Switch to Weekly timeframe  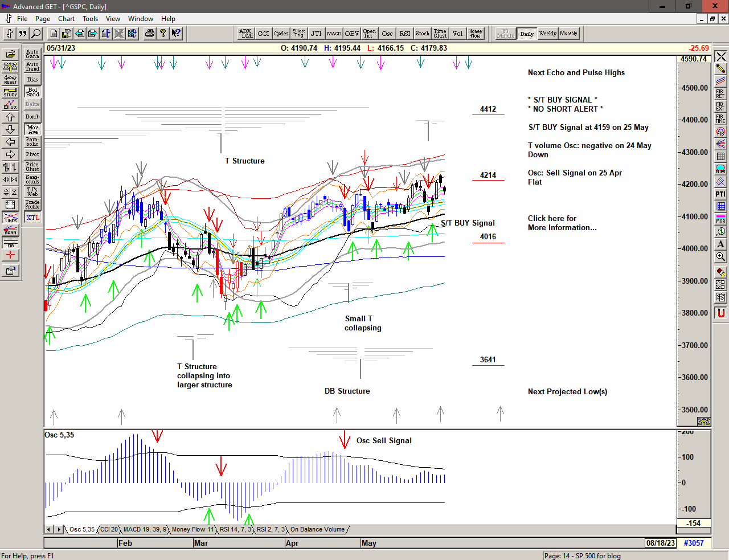click(547, 34)
